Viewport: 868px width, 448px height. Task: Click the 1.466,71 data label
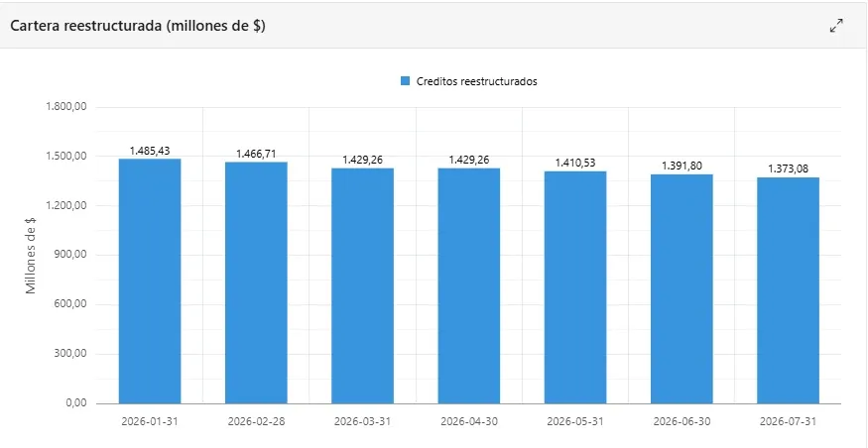pos(256,154)
